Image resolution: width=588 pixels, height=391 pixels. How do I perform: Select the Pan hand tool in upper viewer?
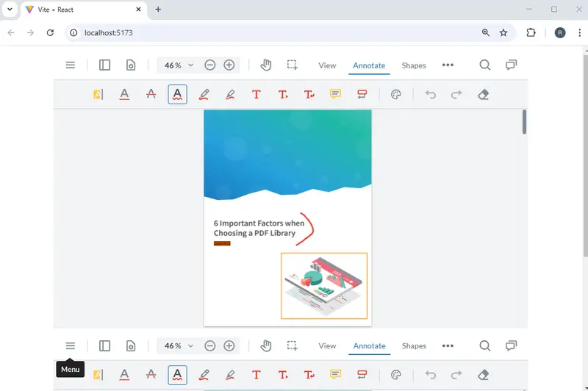[x=266, y=65]
